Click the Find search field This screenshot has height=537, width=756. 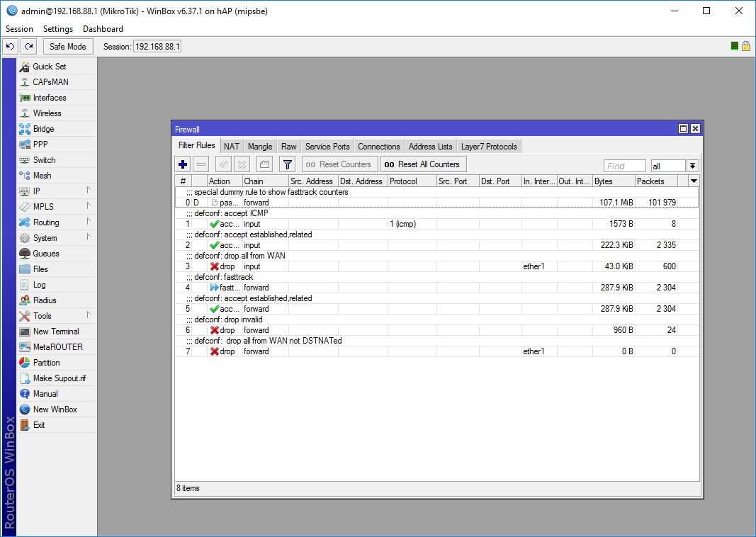(x=624, y=166)
